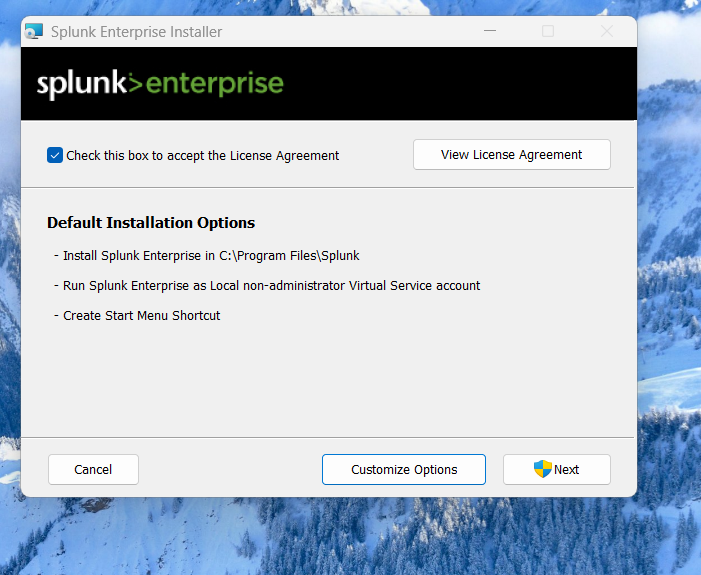The image size is (701, 575).
Task: Click the 'Default Installation Options' heading
Action: (151, 223)
